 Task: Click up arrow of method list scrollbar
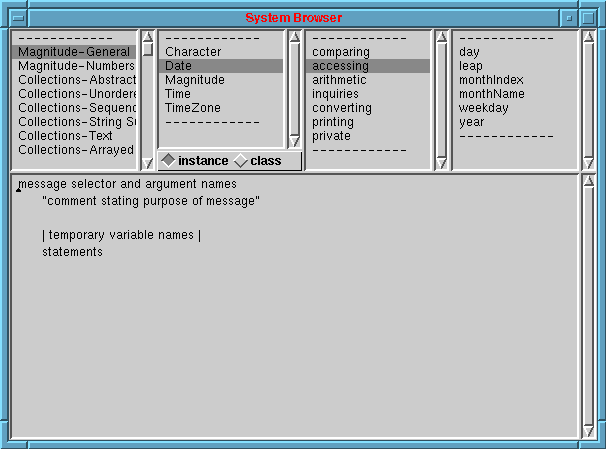pos(588,37)
